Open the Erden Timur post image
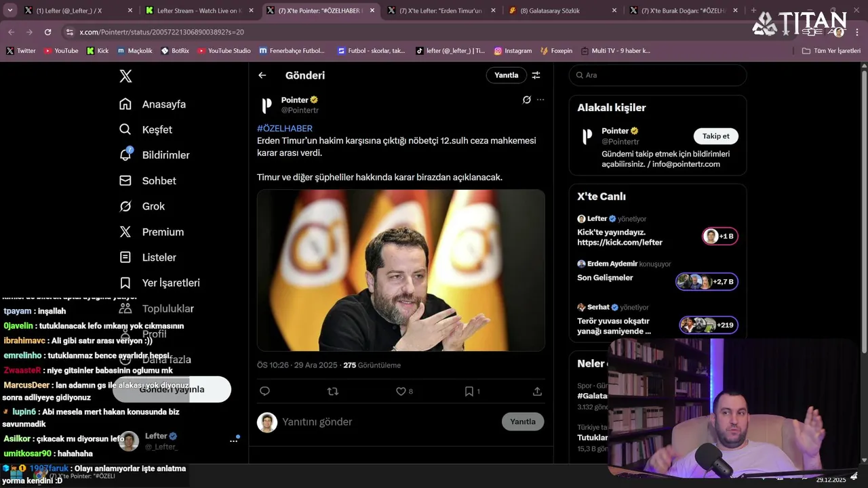This screenshot has height=488, width=868. tap(401, 270)
